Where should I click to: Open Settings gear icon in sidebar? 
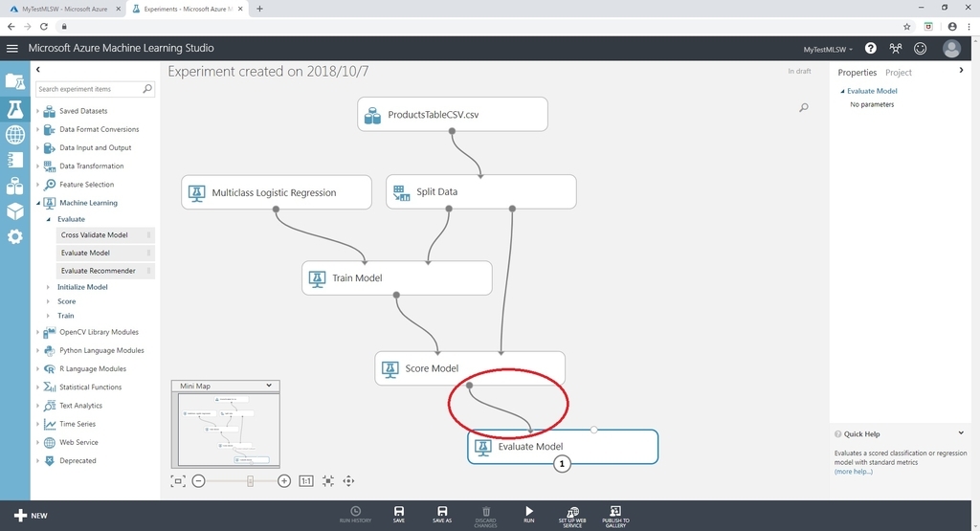point(15,236)
